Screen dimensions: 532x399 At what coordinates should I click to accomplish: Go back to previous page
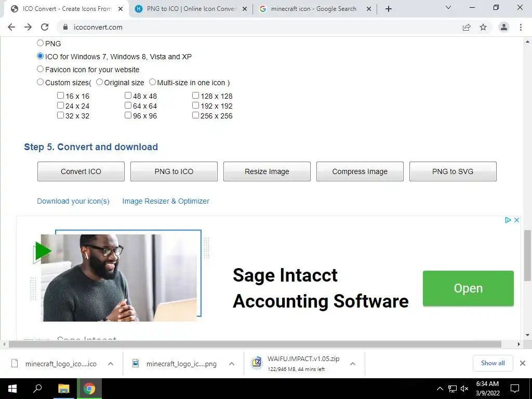tap(11, 27)
